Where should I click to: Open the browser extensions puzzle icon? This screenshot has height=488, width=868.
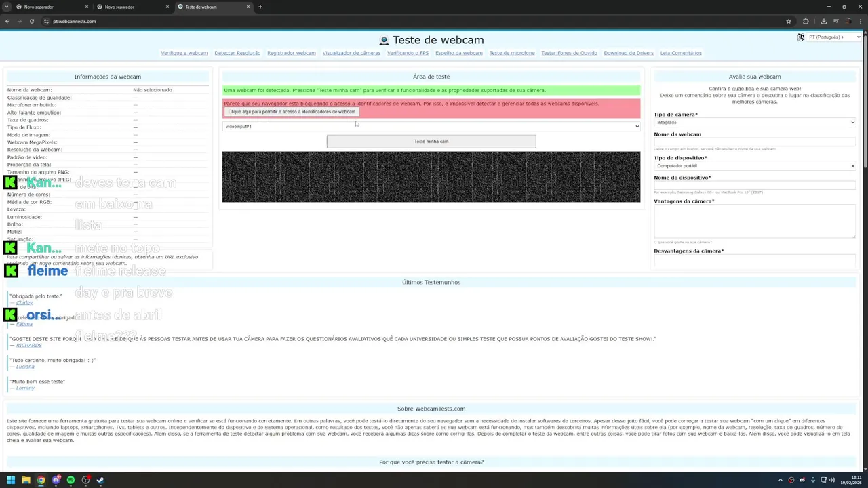coord(806,21)
